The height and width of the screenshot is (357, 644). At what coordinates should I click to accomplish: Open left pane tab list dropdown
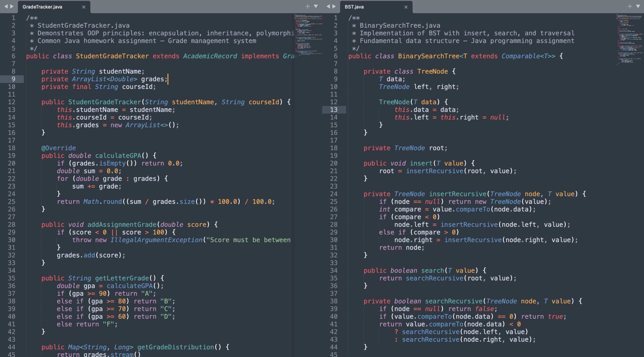[x=316, y=7]
